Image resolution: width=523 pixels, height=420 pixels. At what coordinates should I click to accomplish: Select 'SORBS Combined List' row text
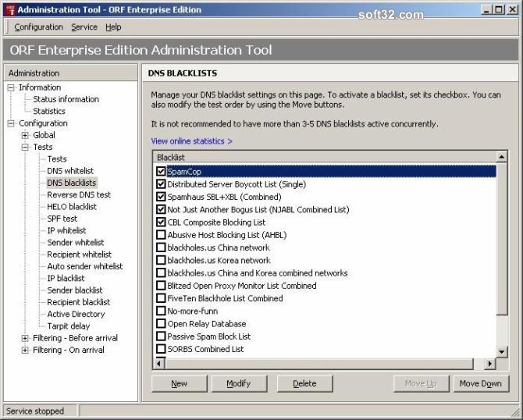[x=205, y=349]
